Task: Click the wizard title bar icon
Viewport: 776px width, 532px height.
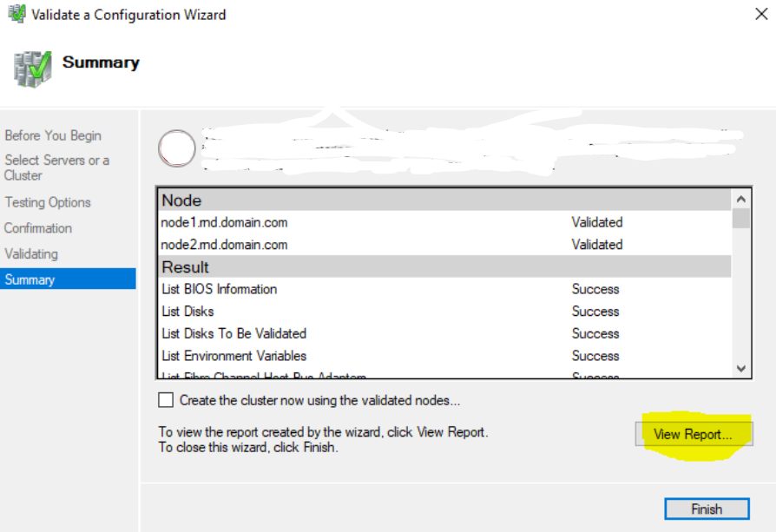Action: [16, 14]
